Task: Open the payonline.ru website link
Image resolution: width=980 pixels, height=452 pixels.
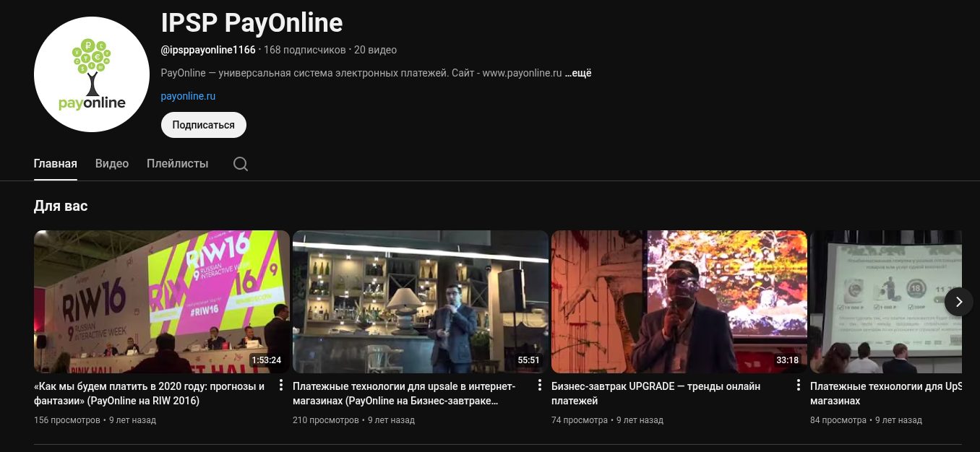Action: pyautogui.click(x=188, y=96)
